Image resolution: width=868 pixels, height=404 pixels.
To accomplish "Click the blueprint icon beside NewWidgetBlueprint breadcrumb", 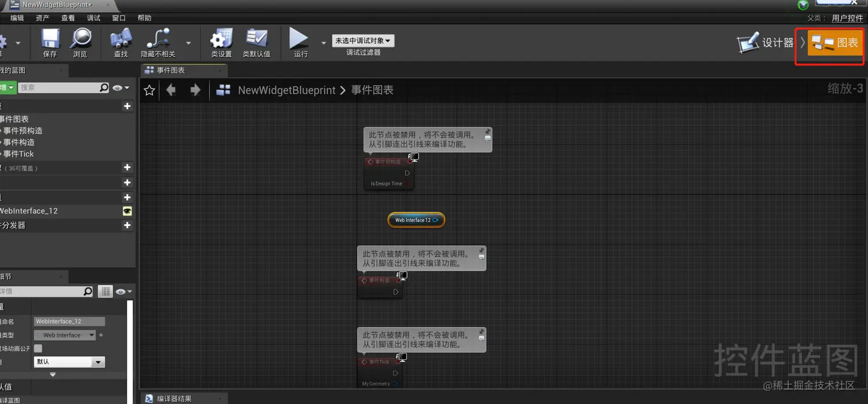I will point(223,90).
